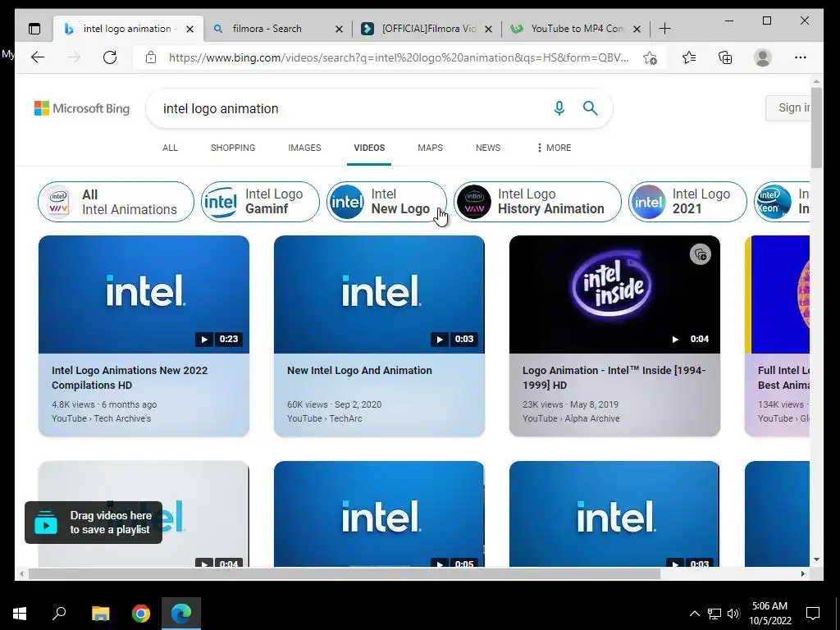Save Intel Inside video to collection icon
The image size is (840, 630).
click(701, 254)
